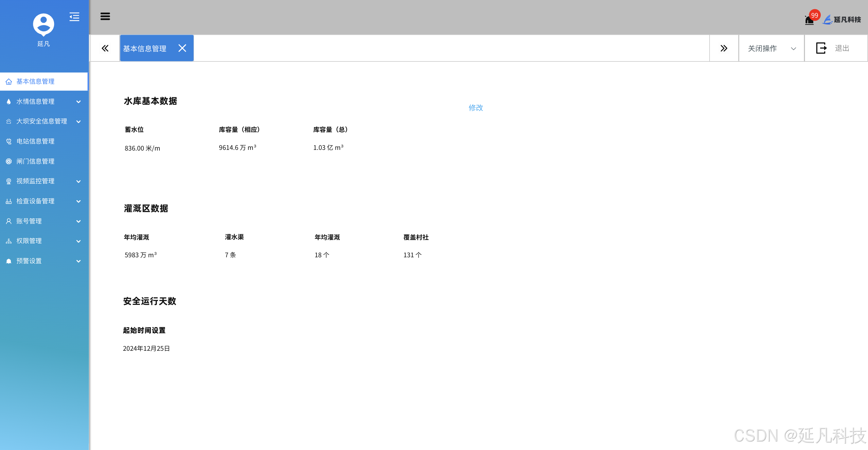868x450 pixels.
Task: Click the 预警设置 bell icon
Action: click(9, 261)
